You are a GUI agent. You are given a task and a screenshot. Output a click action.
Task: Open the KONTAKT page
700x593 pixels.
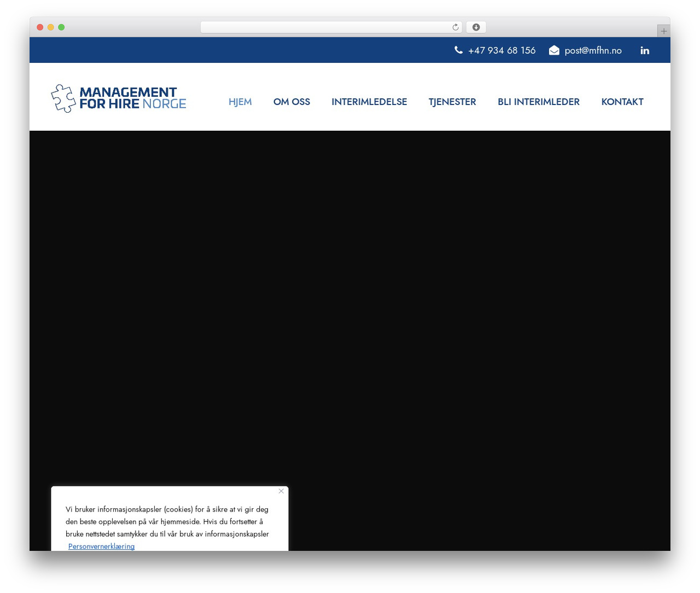pos(622,102)
